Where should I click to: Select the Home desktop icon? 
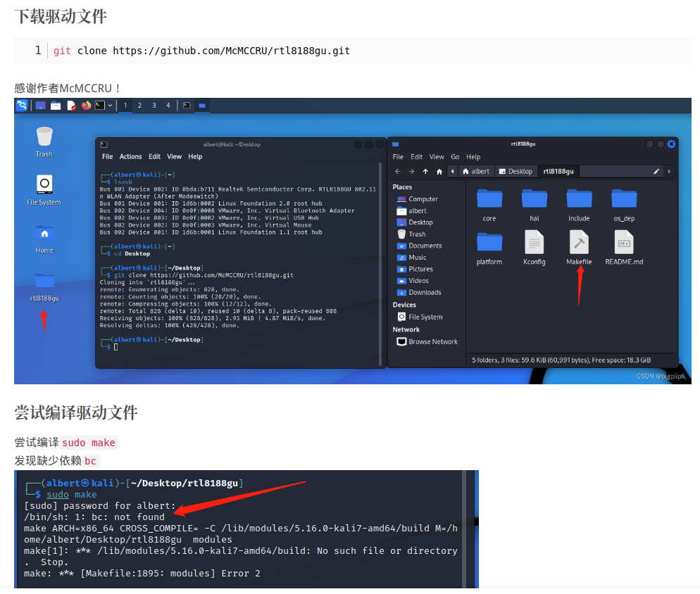[x=44, y=239]
